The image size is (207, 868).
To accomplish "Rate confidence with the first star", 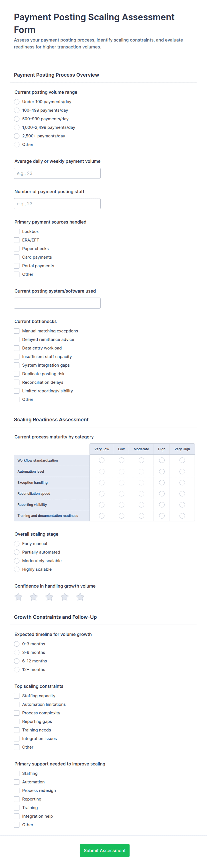I will pos(18,597).
